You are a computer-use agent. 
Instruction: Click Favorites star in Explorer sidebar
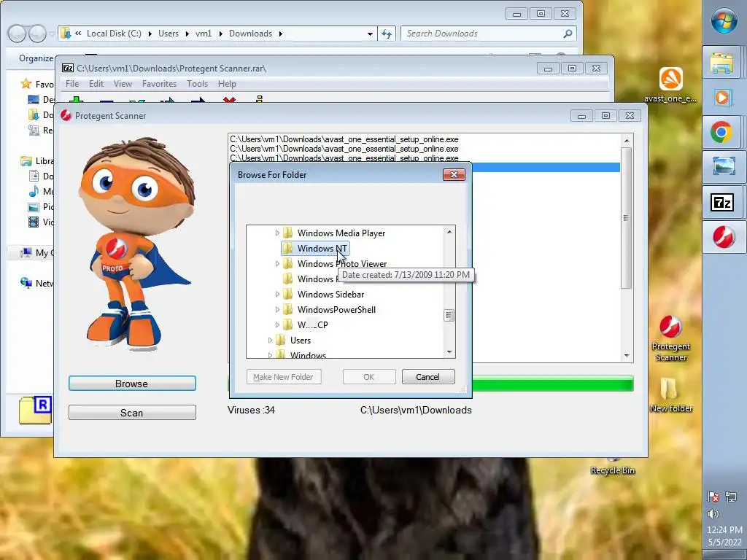pyautogui.click(x=26, y=84)
